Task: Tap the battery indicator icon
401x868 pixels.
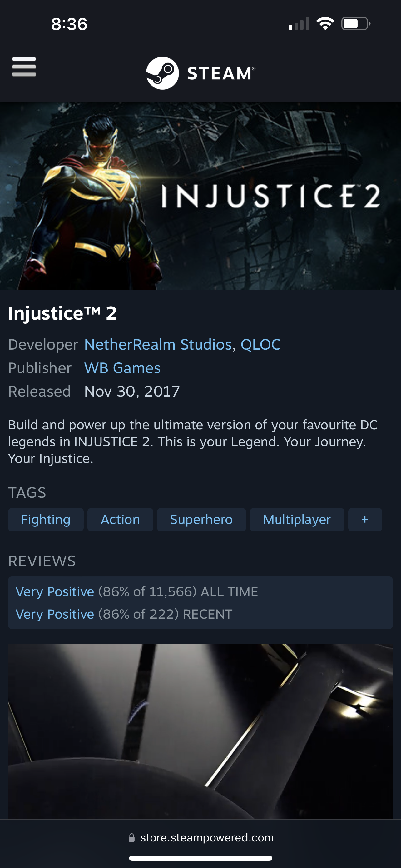Action: (356, 23)
